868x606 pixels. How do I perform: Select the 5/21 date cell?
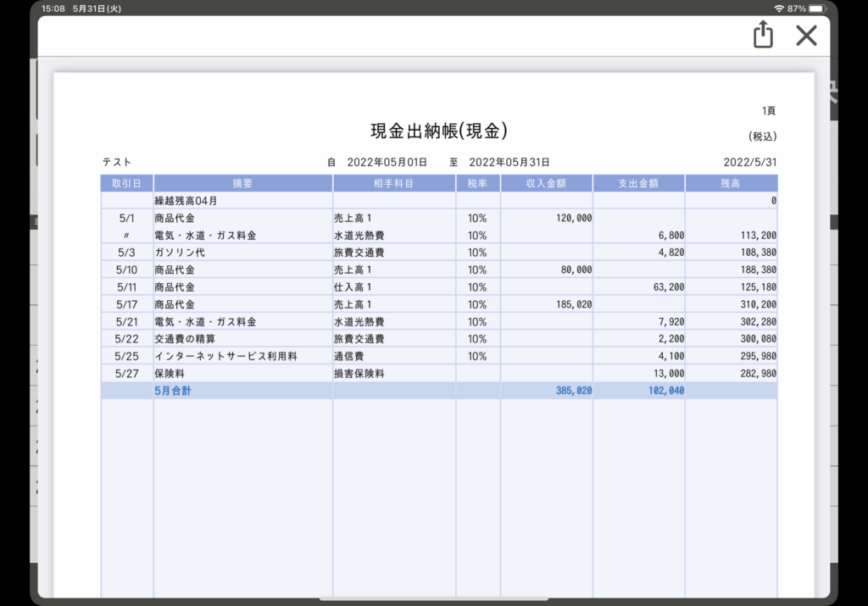pos(127,321)
